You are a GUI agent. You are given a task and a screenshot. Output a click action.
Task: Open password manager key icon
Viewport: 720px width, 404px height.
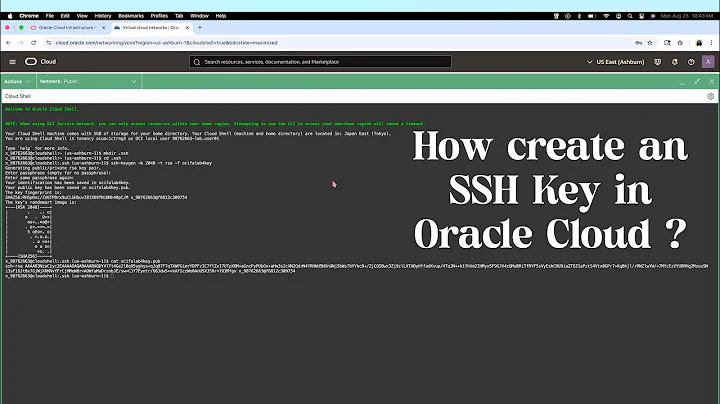(638, 43)
